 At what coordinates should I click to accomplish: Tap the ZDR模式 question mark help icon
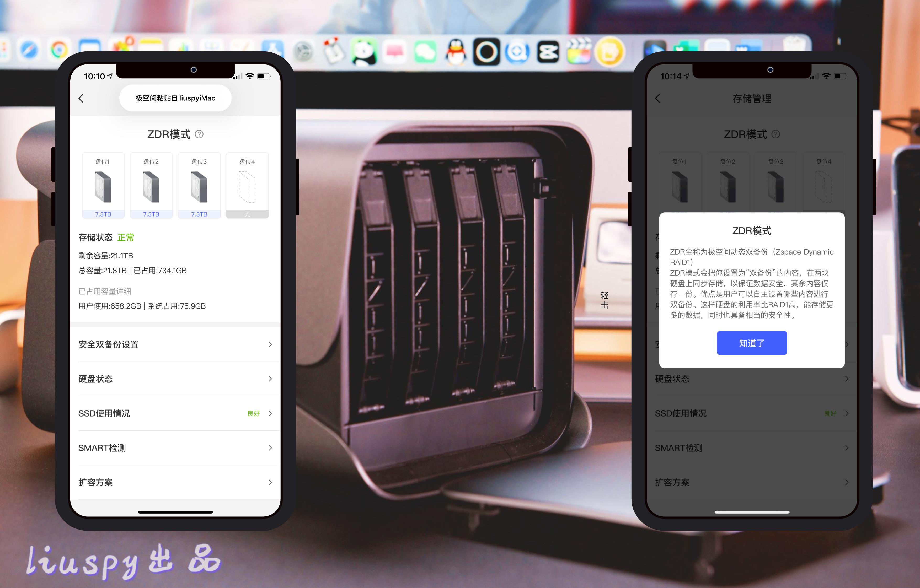pyautogui.click(x=199, y=134)
